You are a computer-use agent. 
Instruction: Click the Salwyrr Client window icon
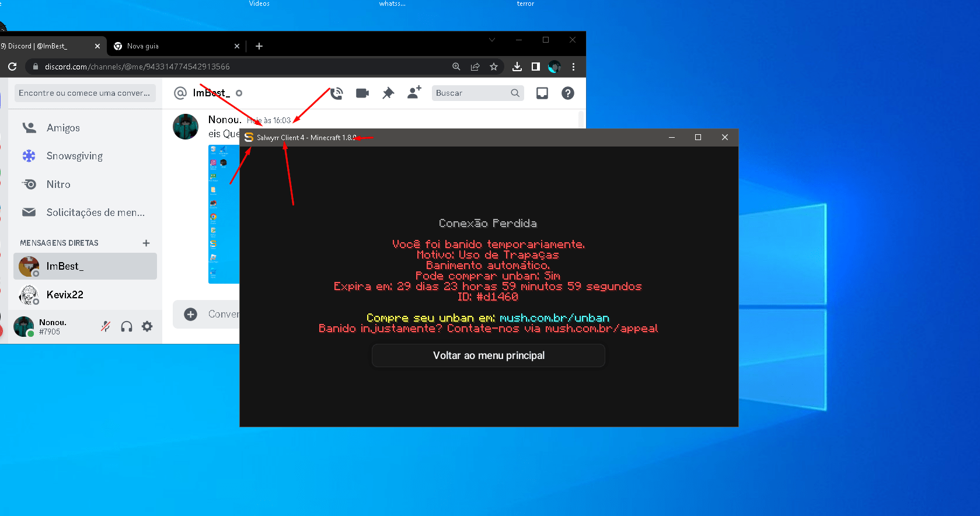pos(249,137)
